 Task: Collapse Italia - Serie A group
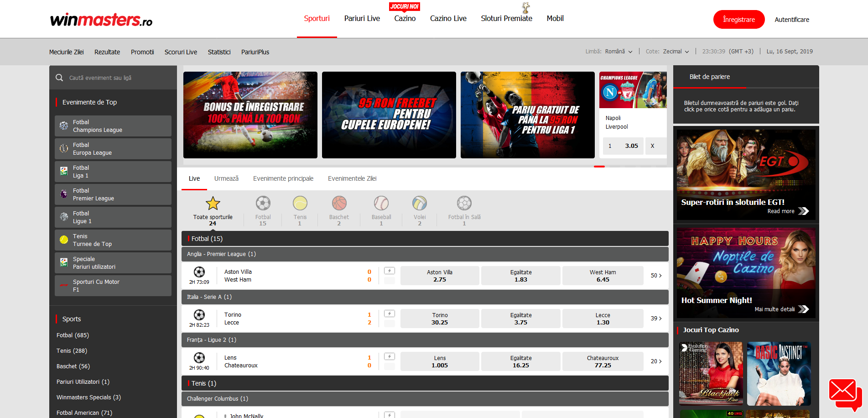click(x=425, y=297)
